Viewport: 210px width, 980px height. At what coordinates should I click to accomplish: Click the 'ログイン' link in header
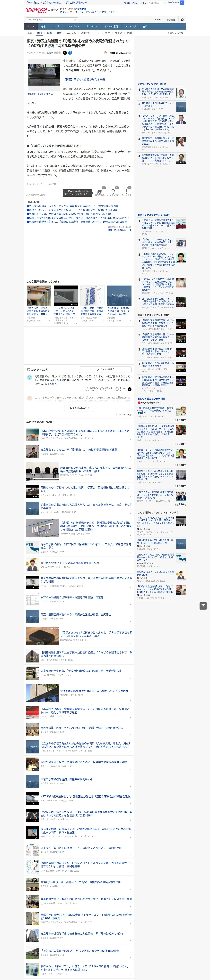[64, 12]
